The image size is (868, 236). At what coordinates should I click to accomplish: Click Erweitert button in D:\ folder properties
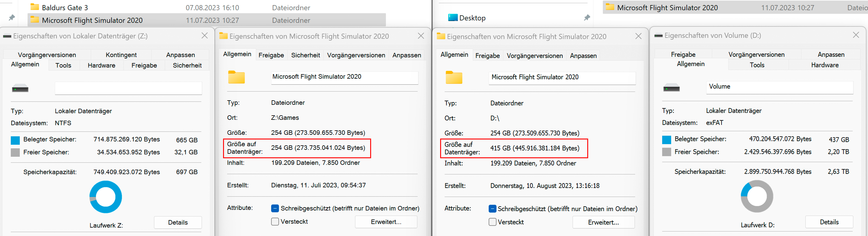[603, 222]
